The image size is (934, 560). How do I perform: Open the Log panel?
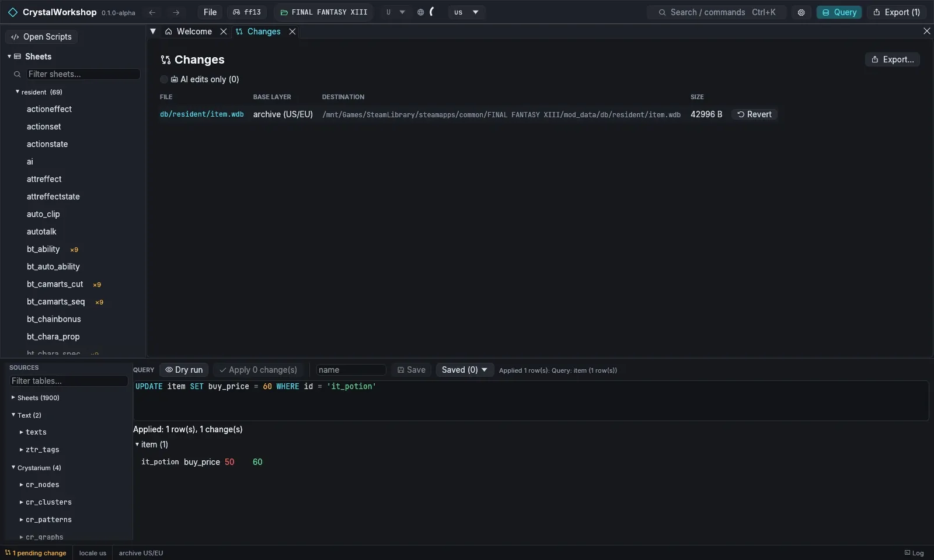pyautogui.click(x=914, y=553)
